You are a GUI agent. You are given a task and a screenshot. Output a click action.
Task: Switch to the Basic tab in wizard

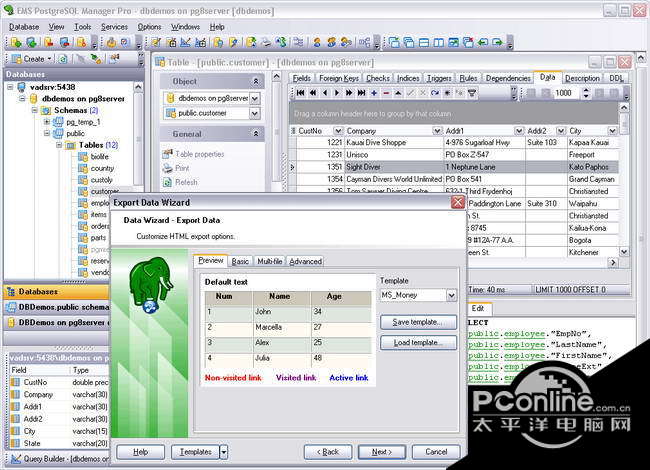[x=240, y=262]
